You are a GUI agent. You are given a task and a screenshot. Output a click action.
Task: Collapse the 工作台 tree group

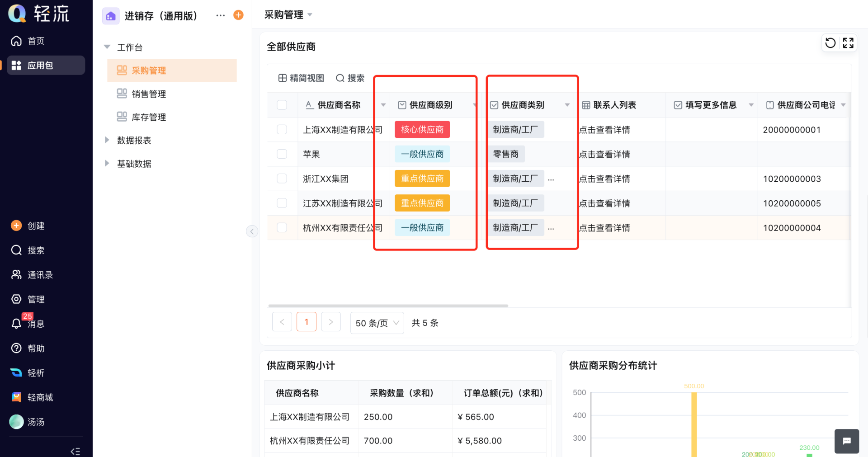click(107, 47)
